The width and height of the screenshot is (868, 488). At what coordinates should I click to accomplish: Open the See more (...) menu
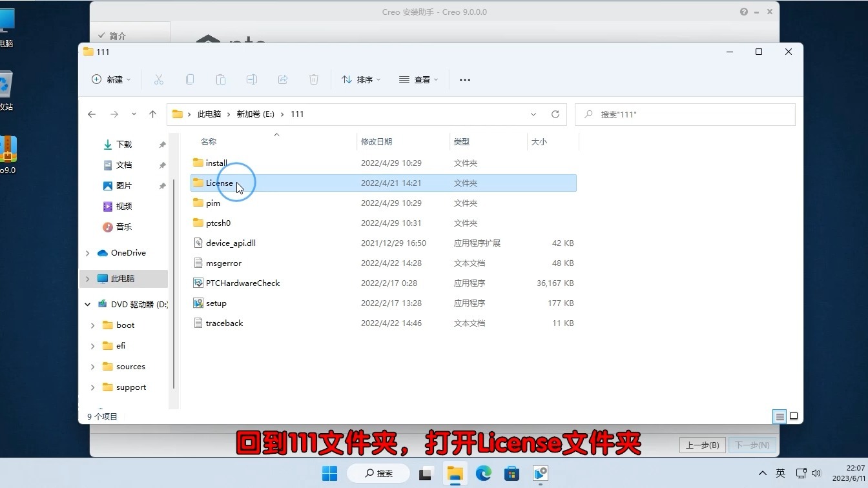(464, 79)
